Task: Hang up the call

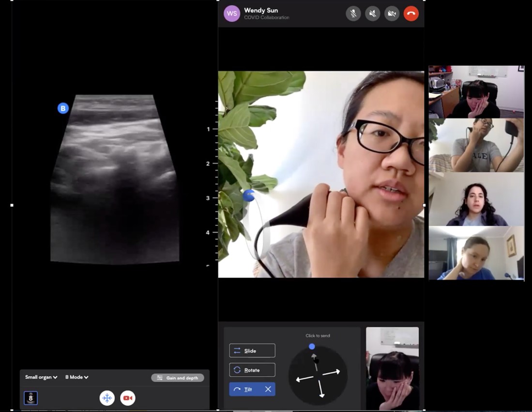Action: 410,14
